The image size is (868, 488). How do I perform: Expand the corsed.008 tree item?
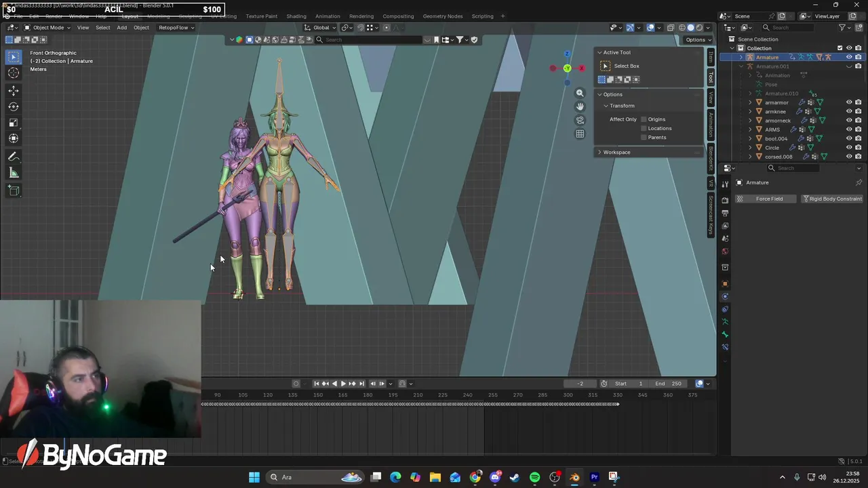coord(750,157)
